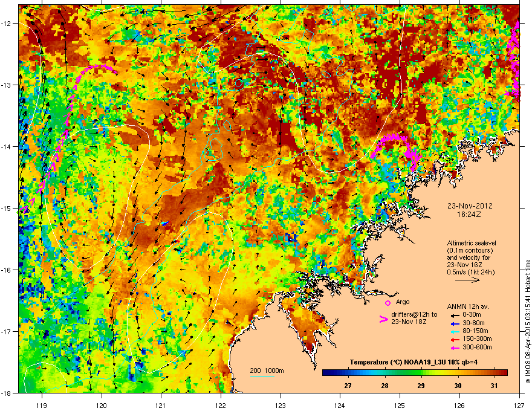Click the cyan 80-150m arrow legend symbol
532x411 pixels.
455,331
